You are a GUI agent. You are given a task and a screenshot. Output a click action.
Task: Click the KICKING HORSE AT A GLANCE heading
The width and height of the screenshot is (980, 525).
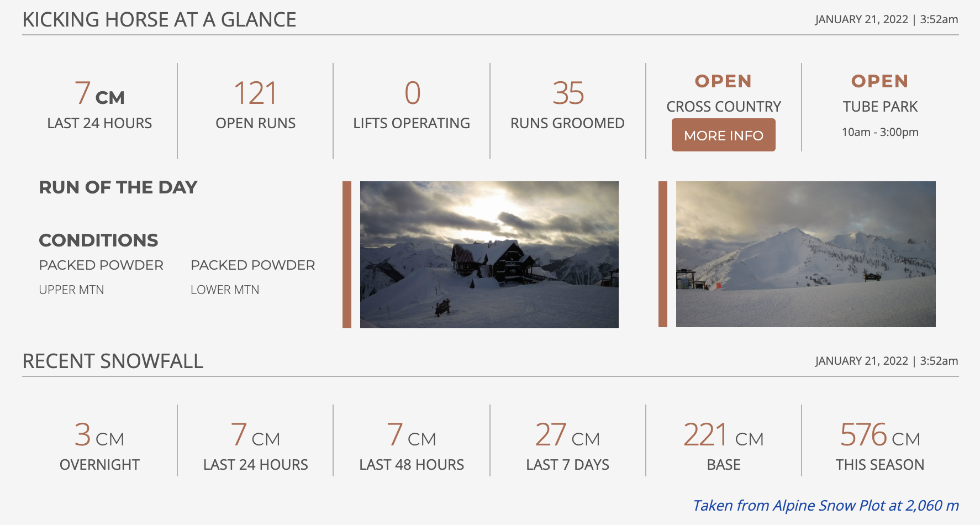tap(159, 20)
